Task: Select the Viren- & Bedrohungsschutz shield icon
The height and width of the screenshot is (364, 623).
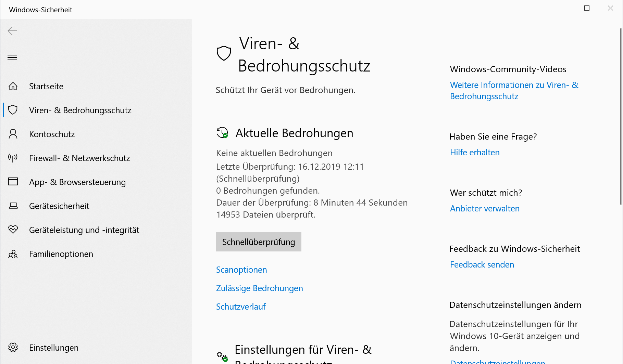Action: click(x=13, y=110)
